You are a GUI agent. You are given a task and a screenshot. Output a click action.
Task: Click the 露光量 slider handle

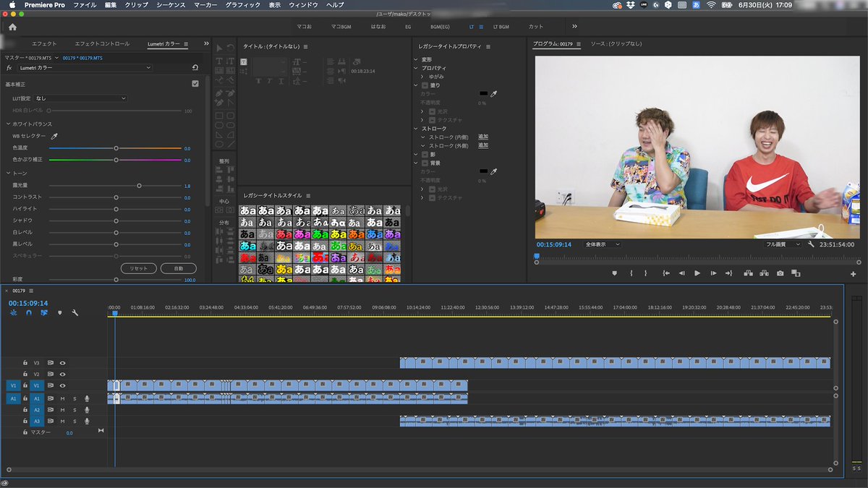tap(139, 186)
